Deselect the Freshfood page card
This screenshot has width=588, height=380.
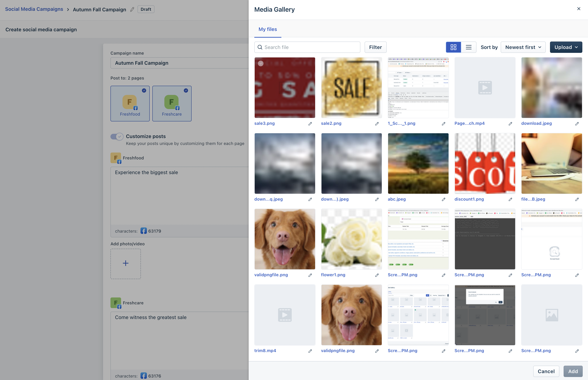[130, 103]
